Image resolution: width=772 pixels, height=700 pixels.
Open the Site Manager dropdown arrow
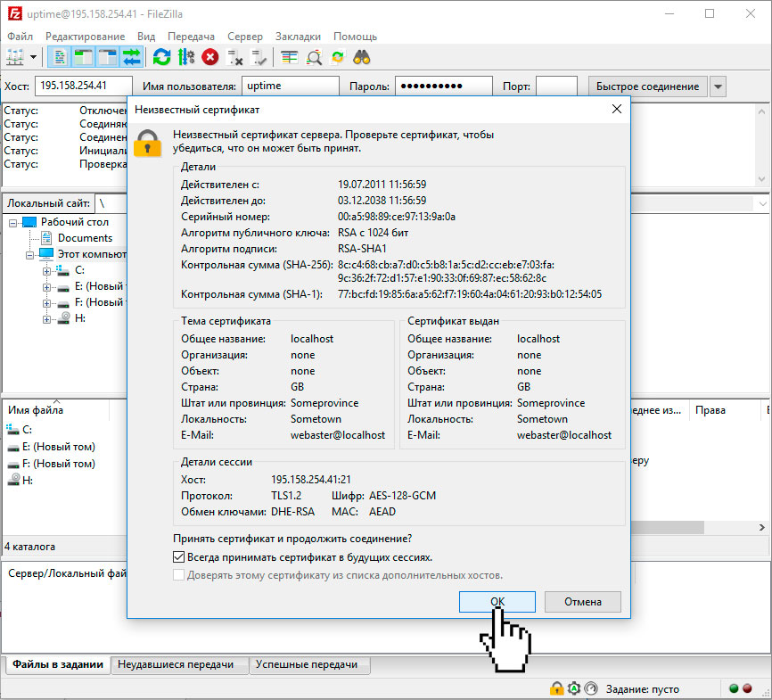click(x=34, y=57)
